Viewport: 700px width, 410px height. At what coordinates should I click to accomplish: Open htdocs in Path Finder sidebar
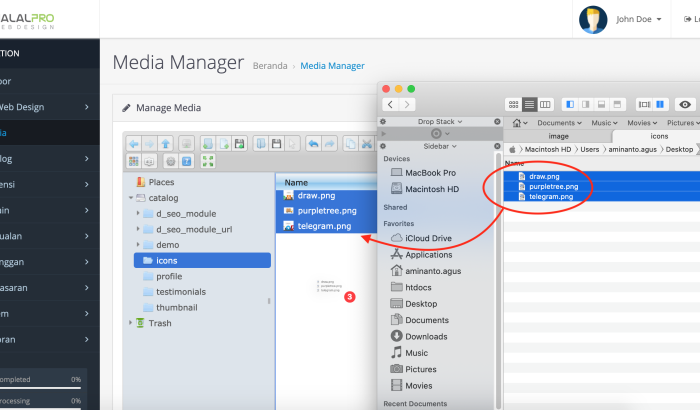[418, 287]
